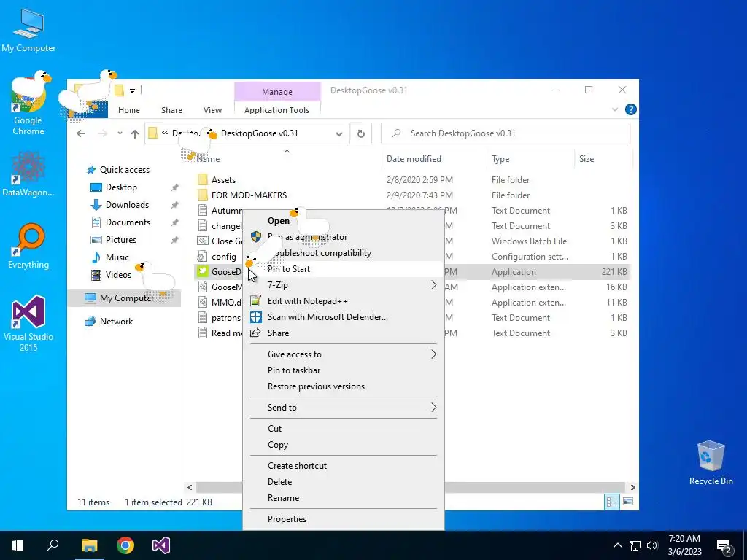The height and width of the screenshot is (560, 747).
Task: Select Music in navigation pane
Action: 117,257
